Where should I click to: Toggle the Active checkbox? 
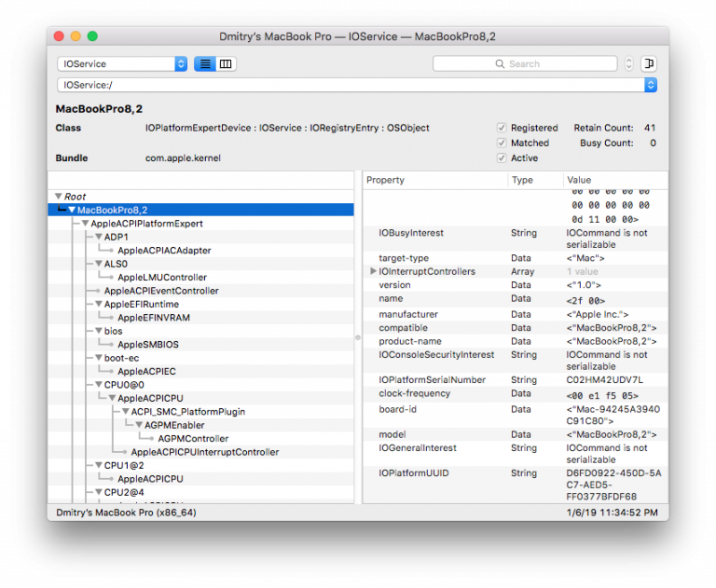coord(502,158)
